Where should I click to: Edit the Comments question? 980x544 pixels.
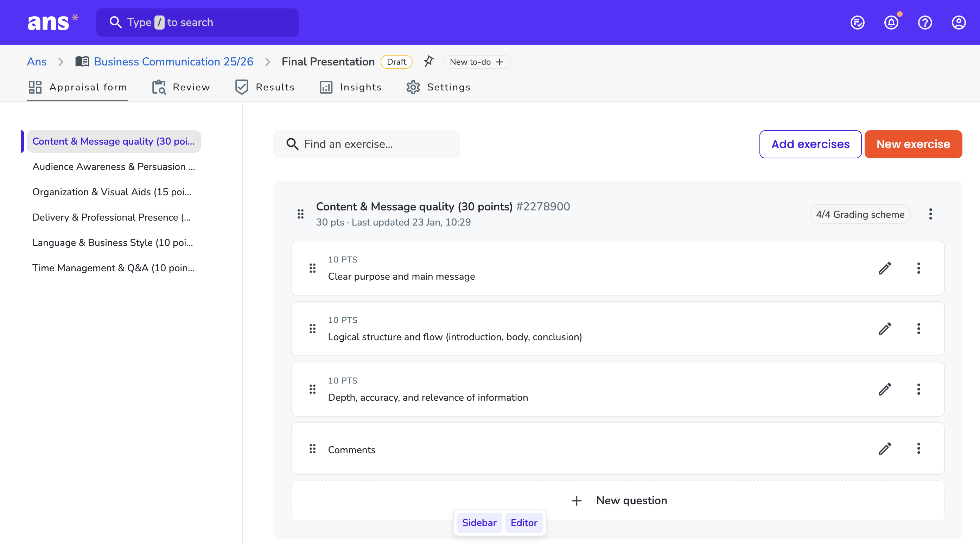[x=885, y=448]
